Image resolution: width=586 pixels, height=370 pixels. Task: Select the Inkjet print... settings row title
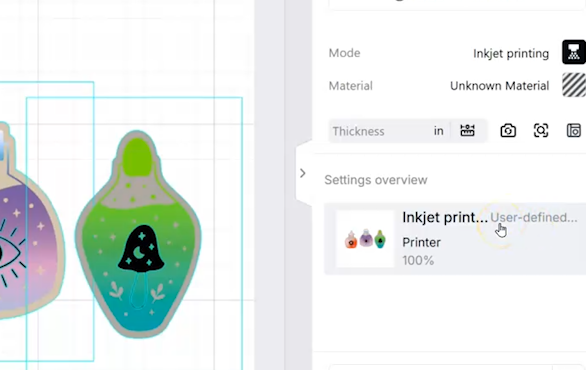[x=445, y=218]
